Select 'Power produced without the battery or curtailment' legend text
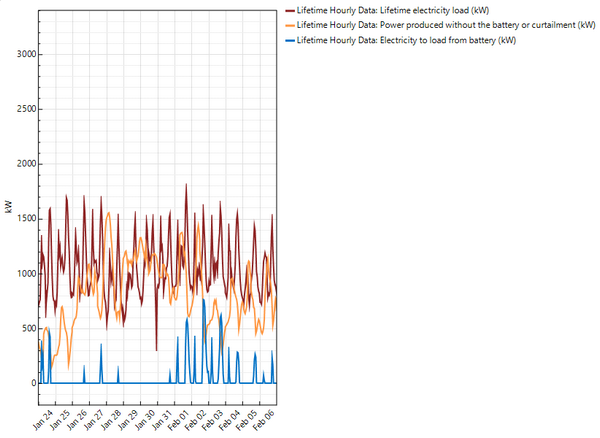The image size is (600, 438). (447, 25)
